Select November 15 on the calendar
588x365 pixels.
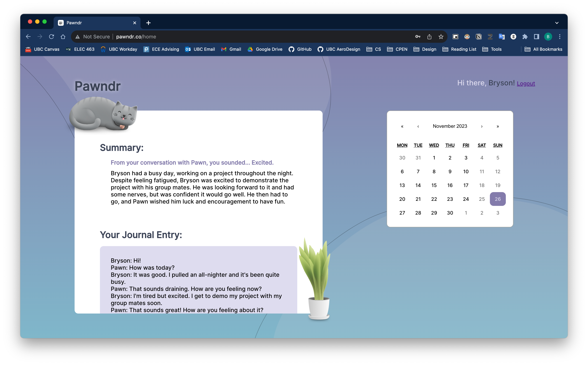[x=434, y=185]
